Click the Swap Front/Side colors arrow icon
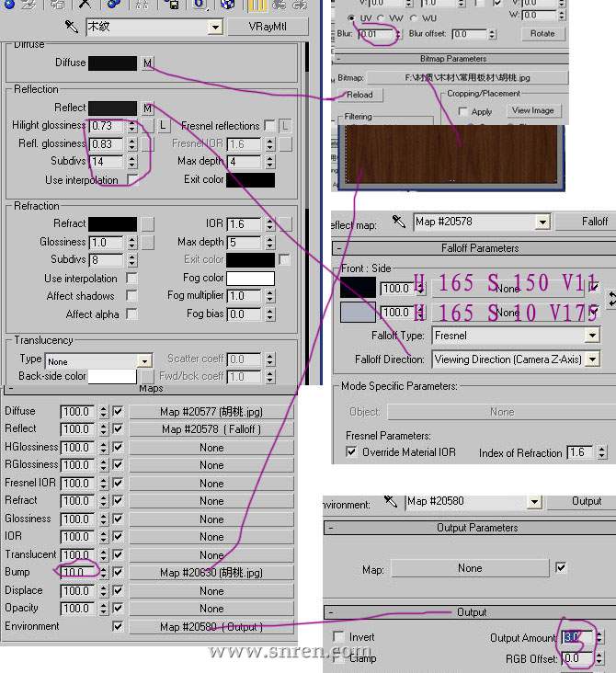 (612, 299)
